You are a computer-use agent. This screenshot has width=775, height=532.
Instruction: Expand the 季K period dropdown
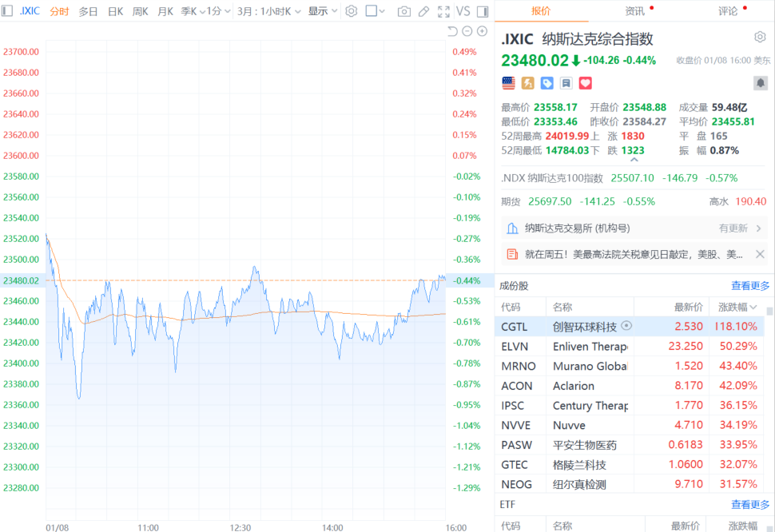pyautogui.click(x=193, y=11)
